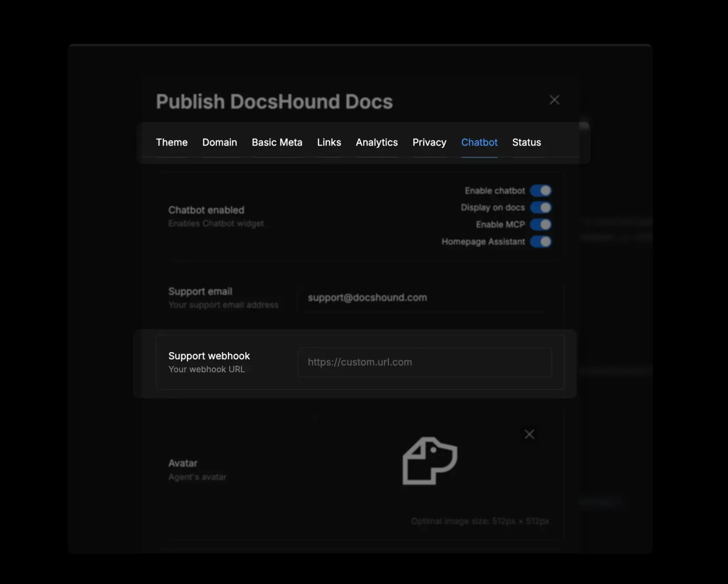
Task: Switch to the Domain tab
Action: (x=219, y=143)
